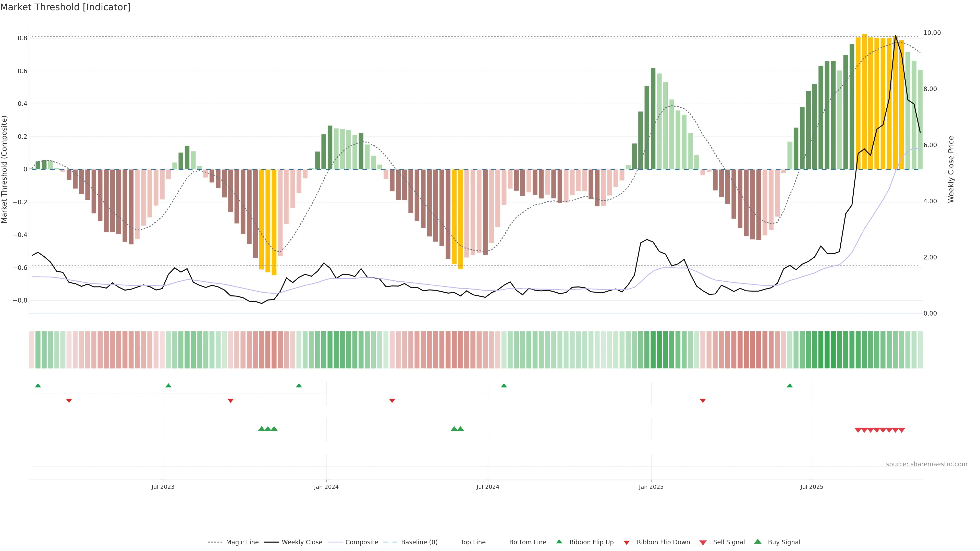Click the Jul 2025 x-axis tick label

(812, 487)
